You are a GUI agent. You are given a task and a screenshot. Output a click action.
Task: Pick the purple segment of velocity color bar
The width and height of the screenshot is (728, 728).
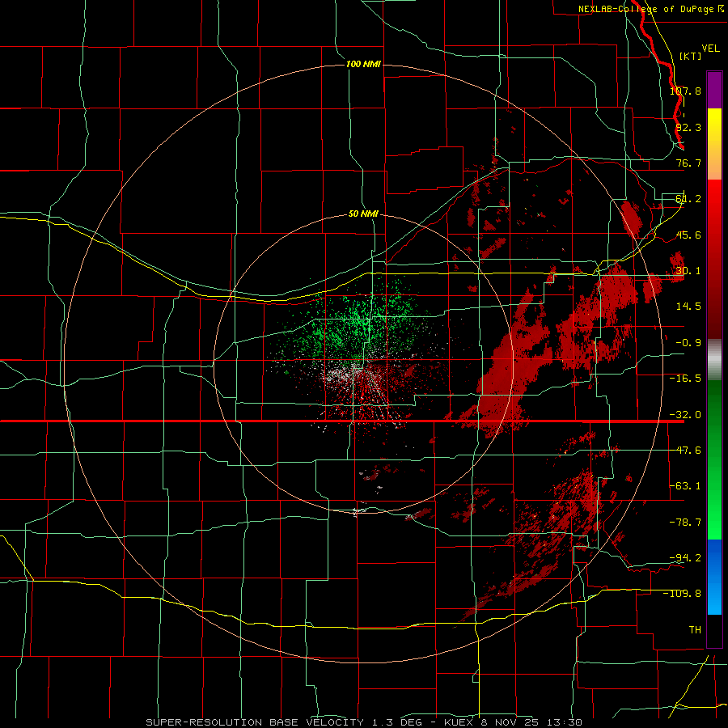tap(714, 90)
